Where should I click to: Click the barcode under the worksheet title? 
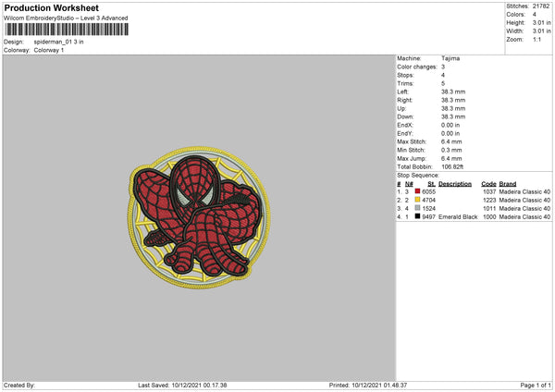coord(67,30)
